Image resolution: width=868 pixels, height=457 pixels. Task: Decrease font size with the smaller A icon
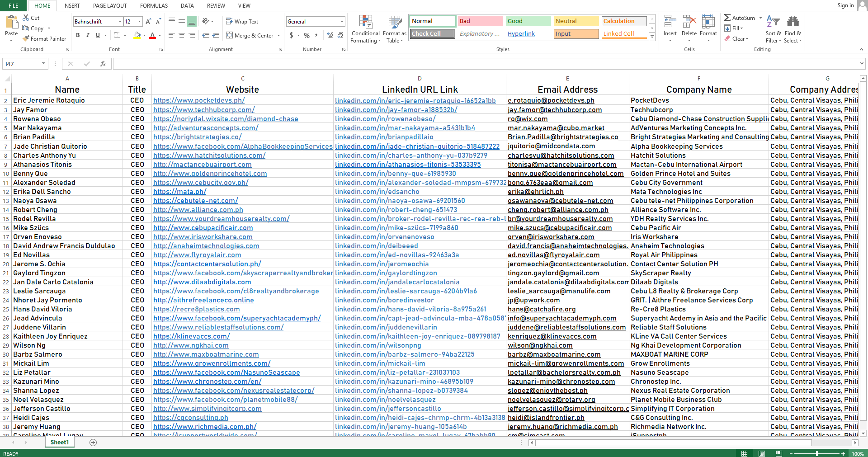tap(158, 21)
